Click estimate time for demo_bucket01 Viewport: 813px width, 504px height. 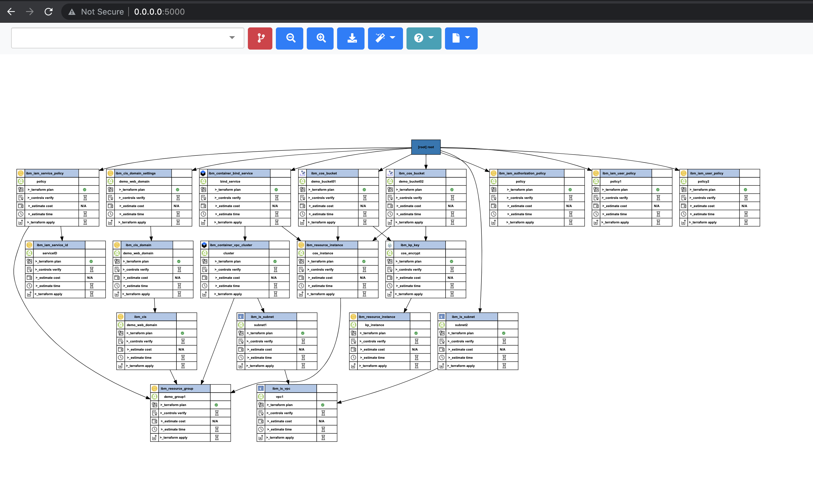[332, 214]
